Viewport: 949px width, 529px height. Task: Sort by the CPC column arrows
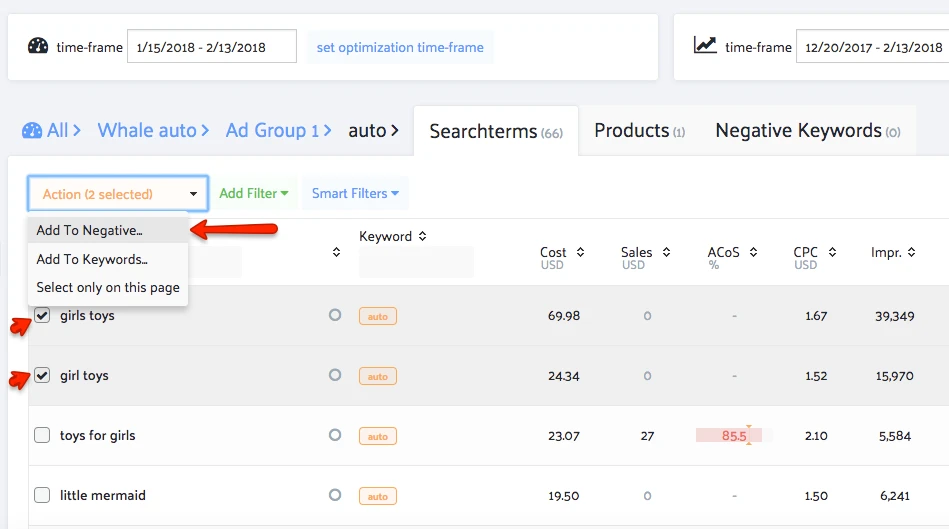coord(832,252)
